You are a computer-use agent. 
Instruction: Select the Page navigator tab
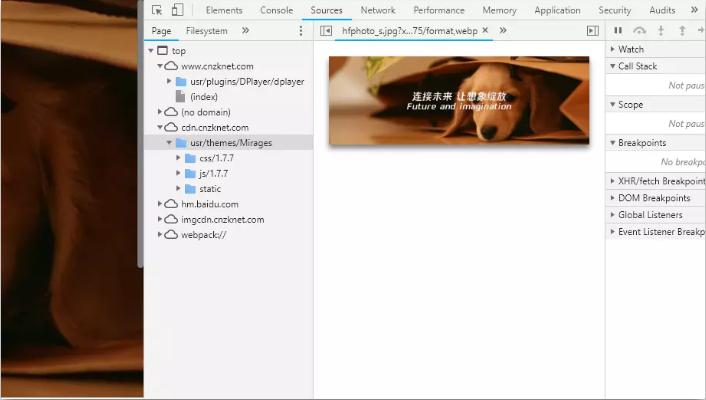(161, 31)
